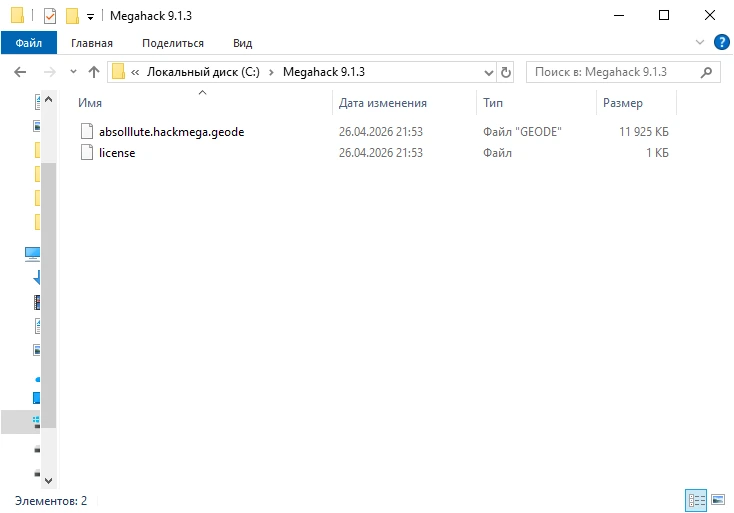Click the folder icon in the address bar
The height and width of the screenshot is (513, 734).
(x=118, y=72)
